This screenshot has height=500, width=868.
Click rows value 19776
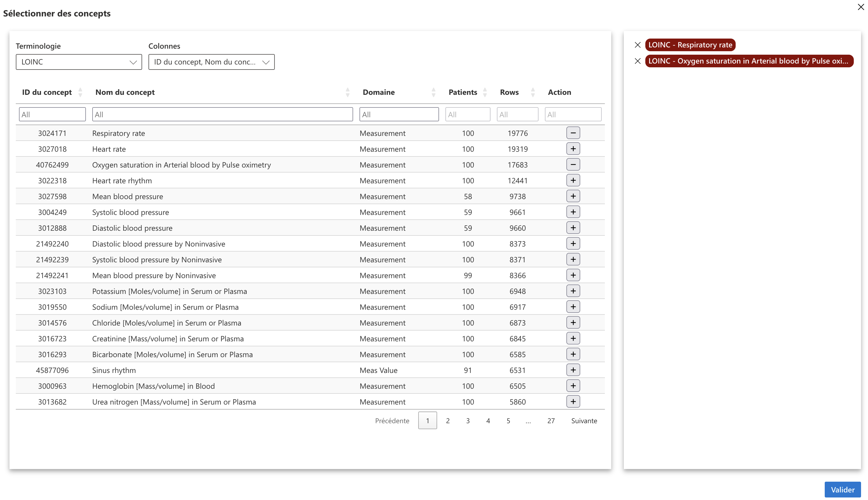(517, 133)
